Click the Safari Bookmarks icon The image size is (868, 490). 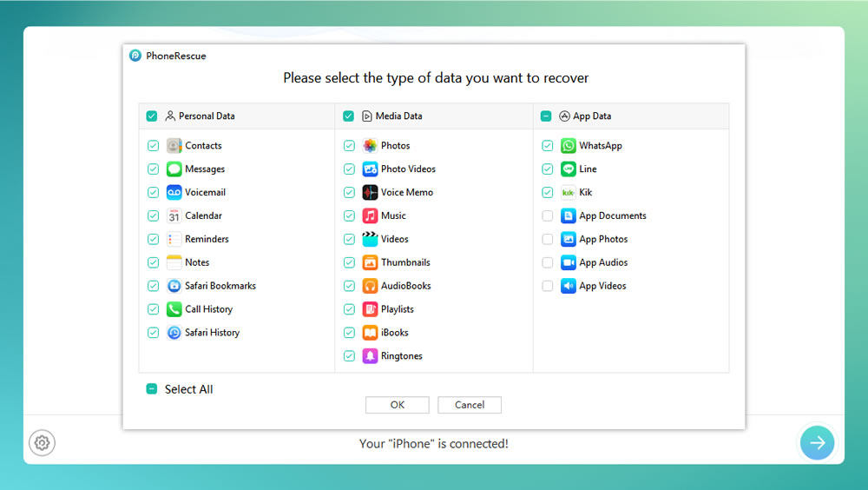point(174,286)
